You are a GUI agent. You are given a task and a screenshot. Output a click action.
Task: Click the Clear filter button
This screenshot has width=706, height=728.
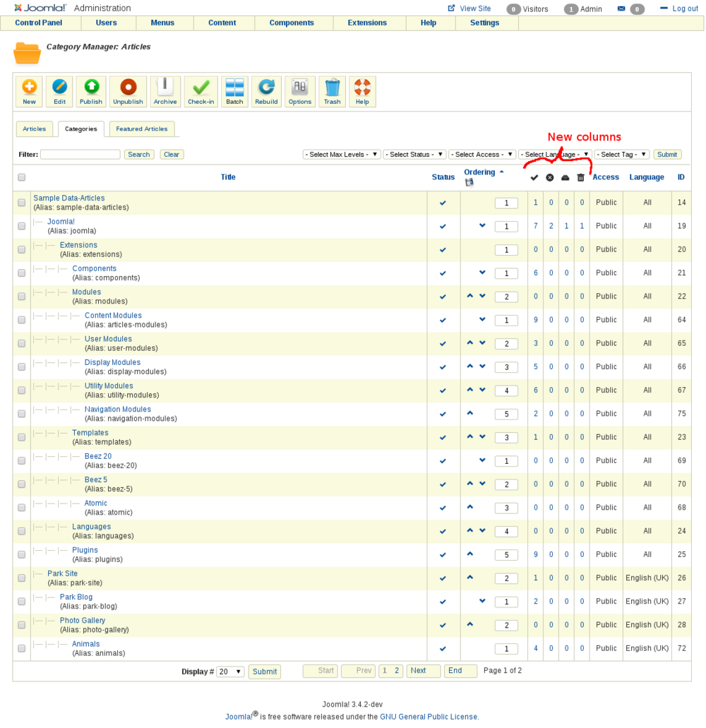[171, 155]
